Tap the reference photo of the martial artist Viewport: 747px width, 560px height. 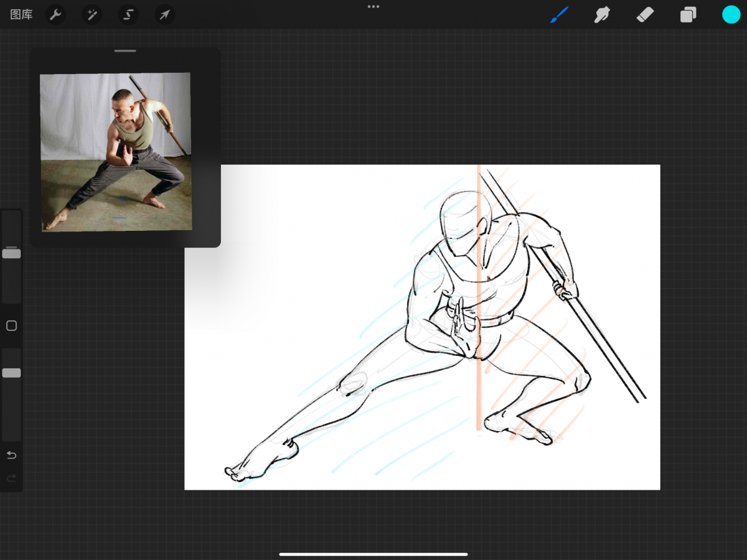(x=116, y=152)
